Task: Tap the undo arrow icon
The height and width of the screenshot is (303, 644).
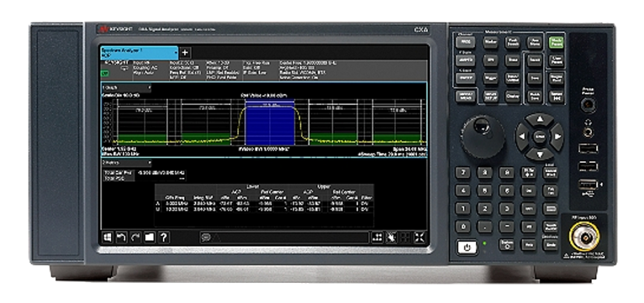Action: (121, 237)
